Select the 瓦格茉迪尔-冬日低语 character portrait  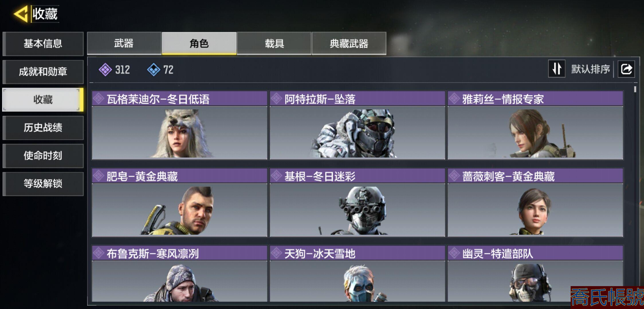(180, 133)
